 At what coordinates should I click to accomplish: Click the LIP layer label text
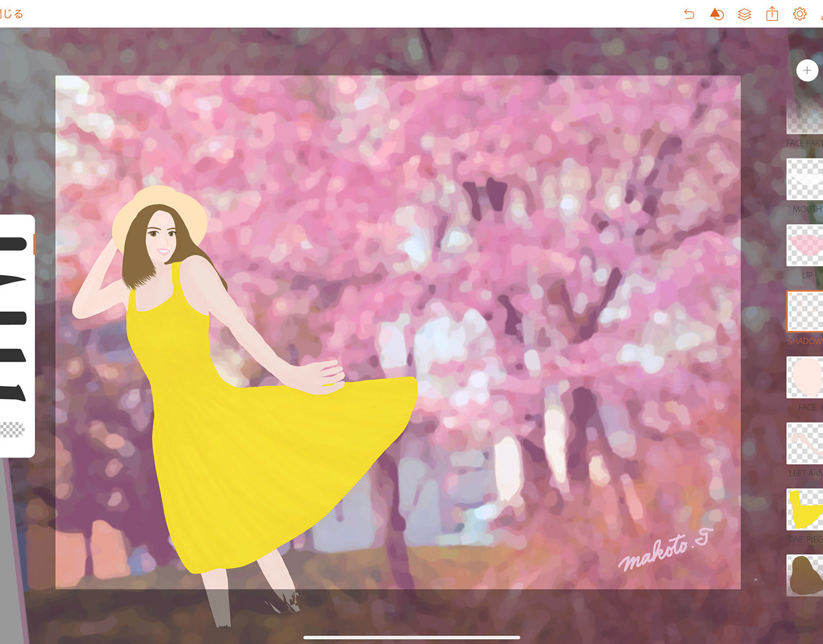tap(807, 275)
